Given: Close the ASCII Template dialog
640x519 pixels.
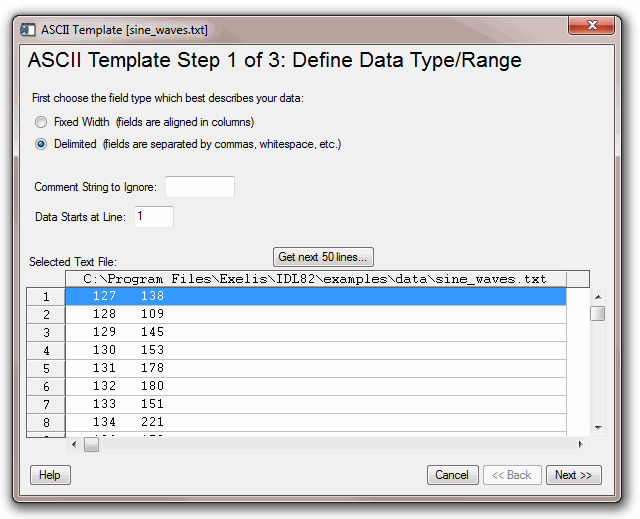Looking at the screenshot, I should point(594,27).
